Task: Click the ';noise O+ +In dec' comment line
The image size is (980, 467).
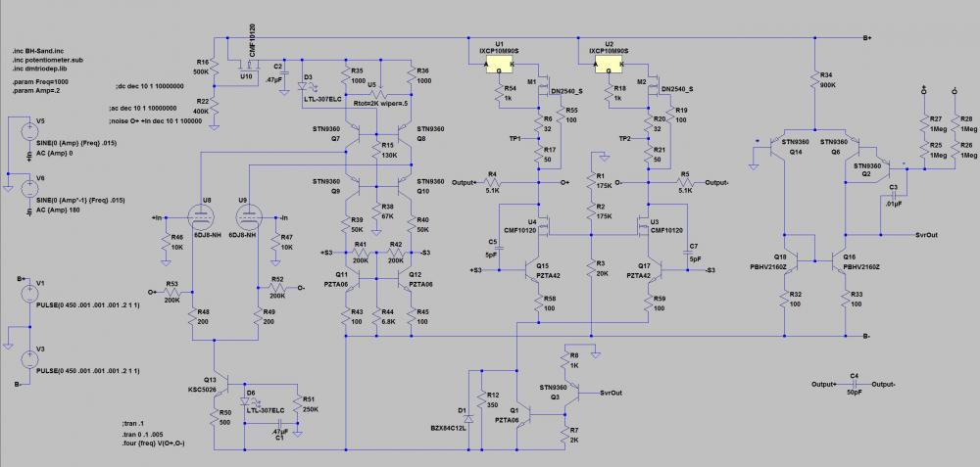Action: tap(156, 121)
